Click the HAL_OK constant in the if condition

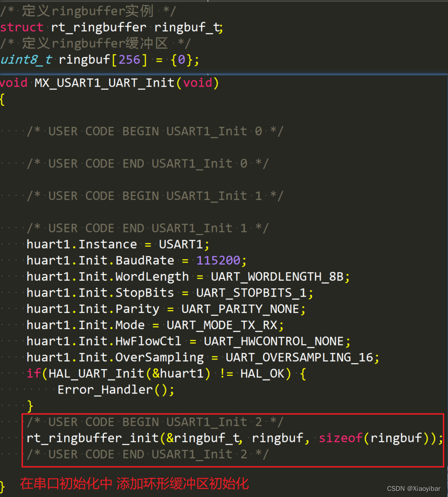(x=262, y=373)
